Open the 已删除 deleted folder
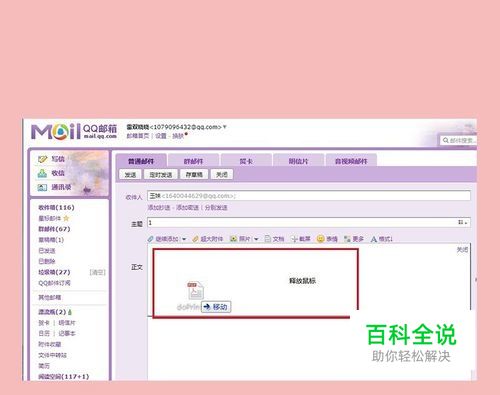500x395 pixels. (47, 261)
